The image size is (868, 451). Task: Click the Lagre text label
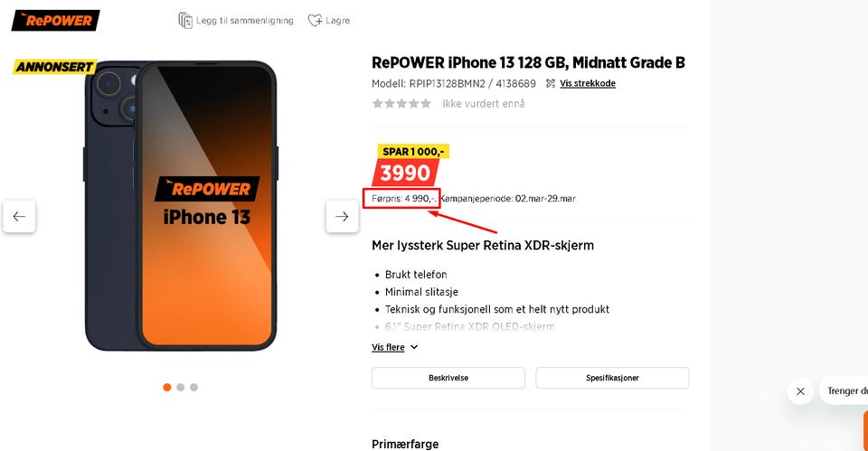[x=337, y=21]
